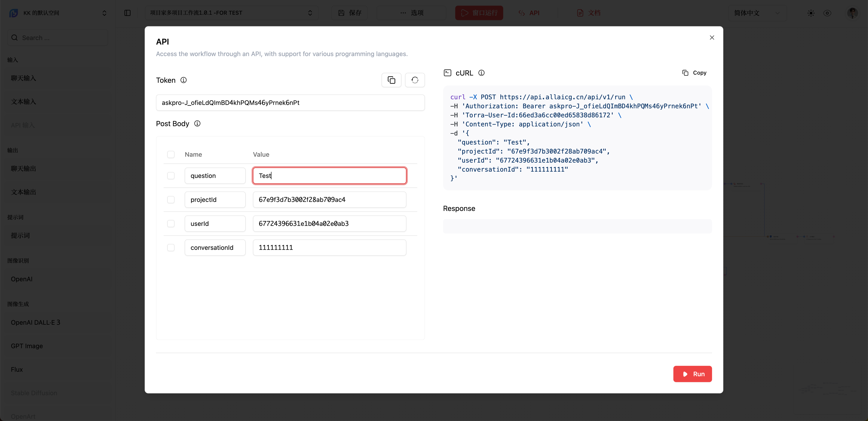Edit the userId value field

pos(330,223)
